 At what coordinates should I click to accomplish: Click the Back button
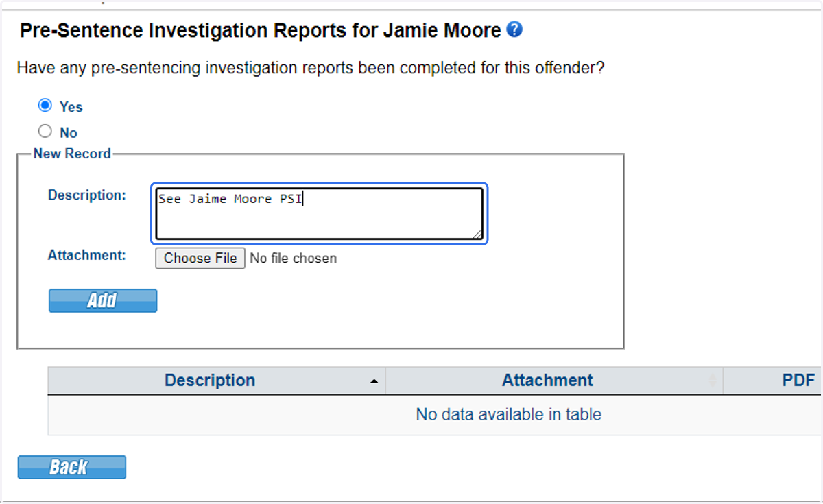(x=72, y=467)
